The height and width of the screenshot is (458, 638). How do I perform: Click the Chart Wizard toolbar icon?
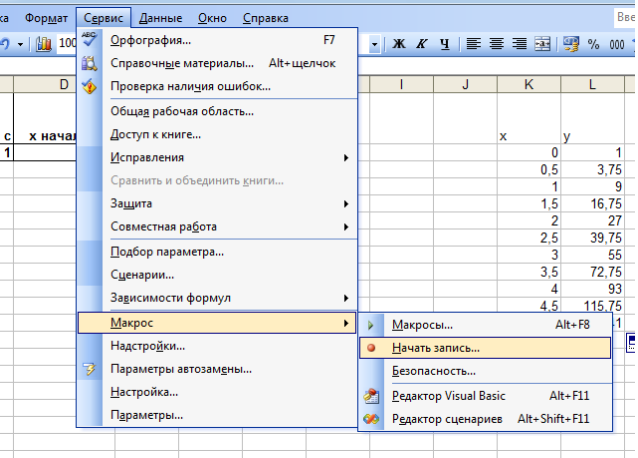click(43, 44)
